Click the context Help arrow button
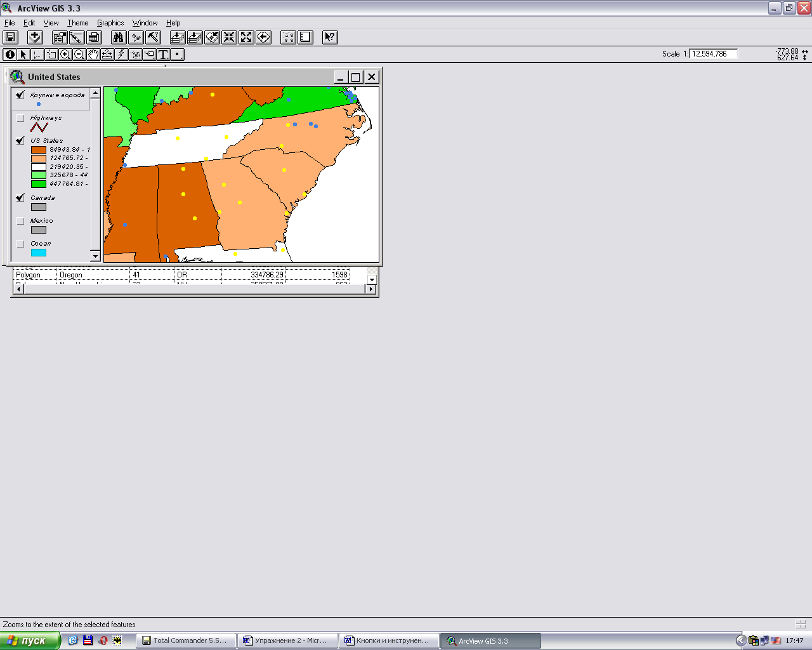 point(330,37)
